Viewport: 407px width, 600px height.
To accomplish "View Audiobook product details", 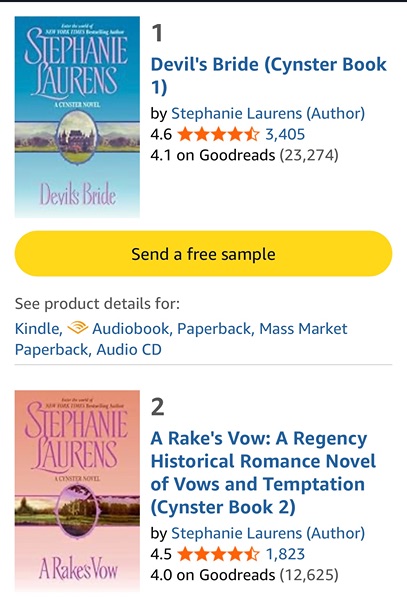I will (x=132, y=329).
